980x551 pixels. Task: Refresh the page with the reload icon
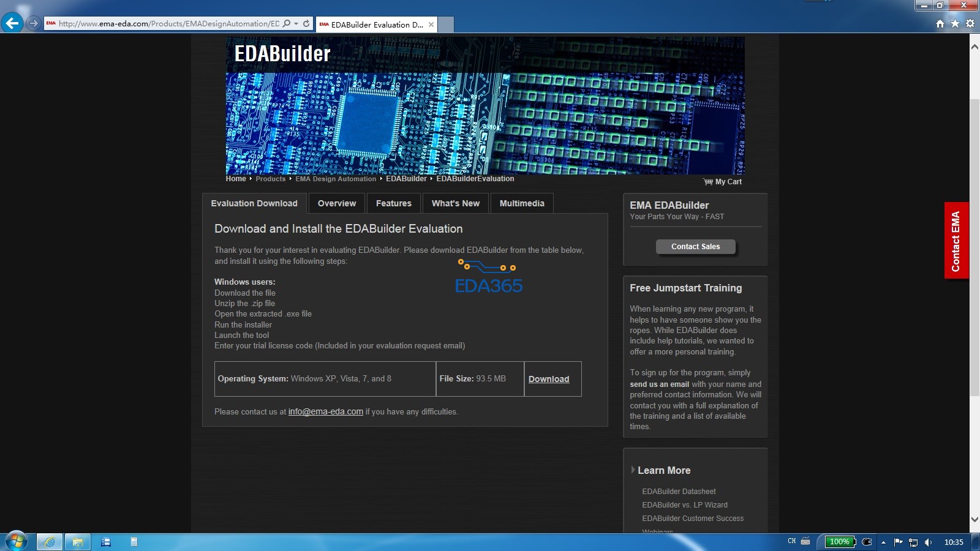click(306, 24)
